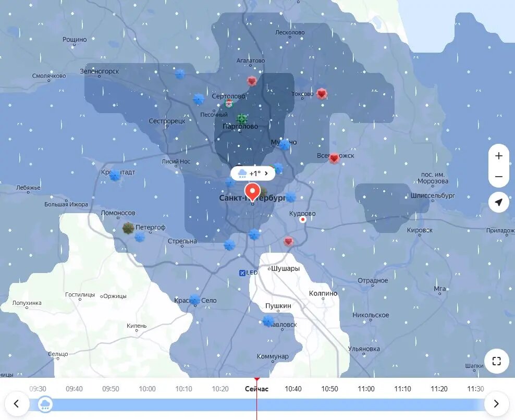Click the Кипень village label

pyautogui.click(x=137, y=326)
